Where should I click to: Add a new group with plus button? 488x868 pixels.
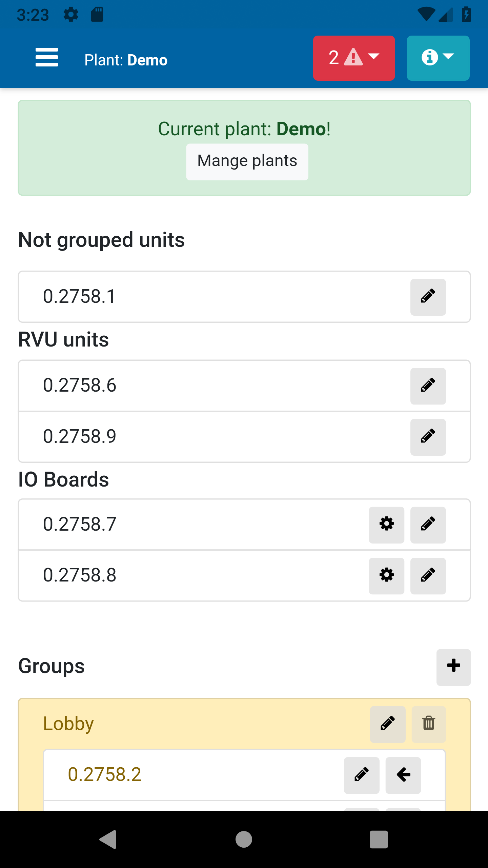453,667
